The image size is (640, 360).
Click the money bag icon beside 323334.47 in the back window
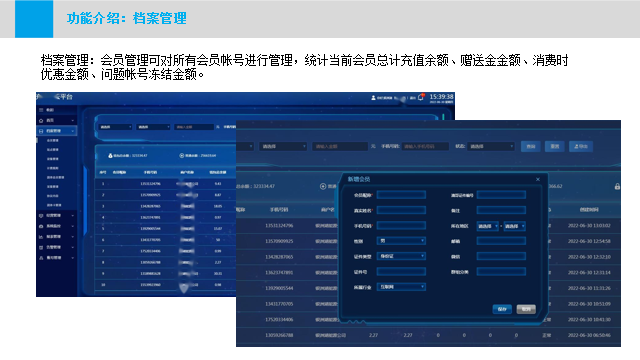click(x=110, y=156)
